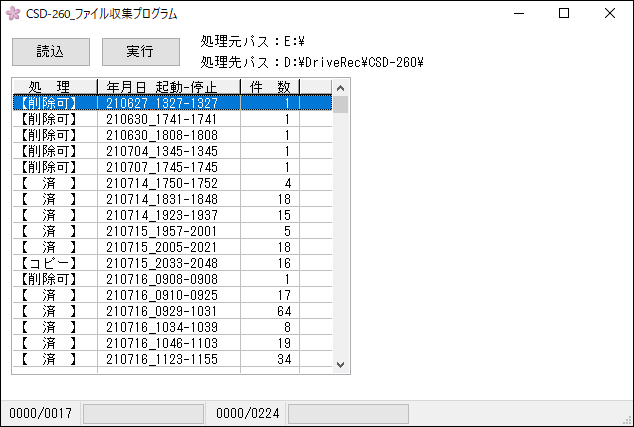Select row 210716_0908-0908
Image resolution: width=634 pixels, height=427 pixels.
point(173,279)
